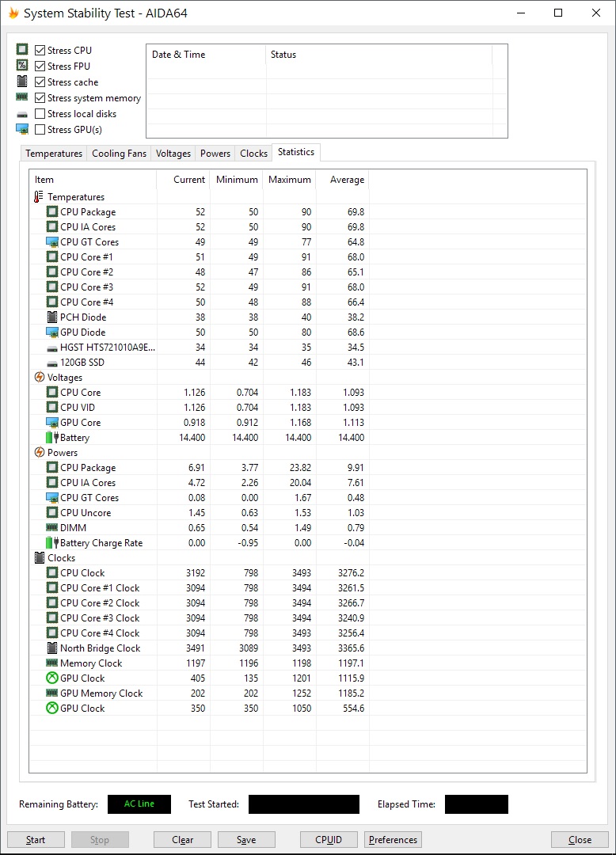Click the PCH Diode chip icon
The image size is (616, 855).
pos(51,317)
